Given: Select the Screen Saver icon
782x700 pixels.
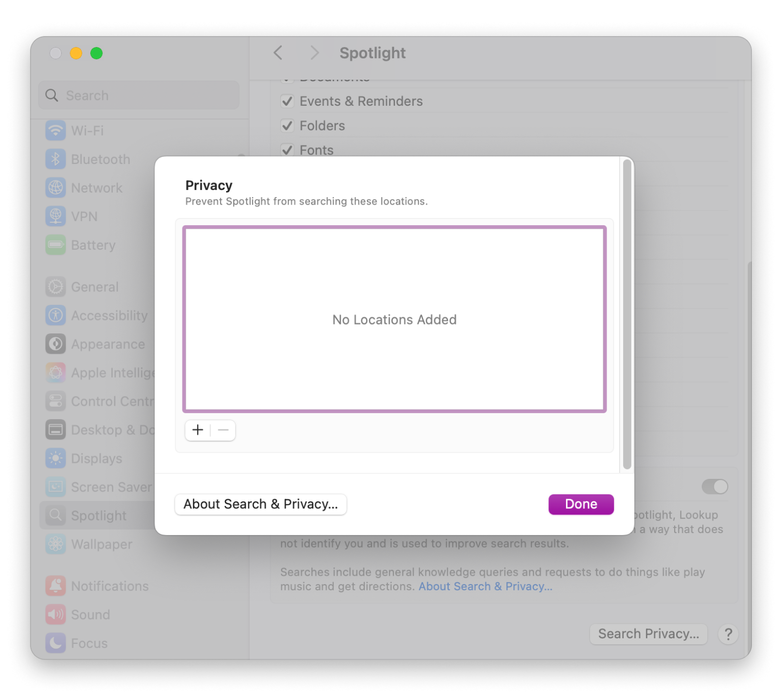Looking at the screenshot, I should 56,487.
